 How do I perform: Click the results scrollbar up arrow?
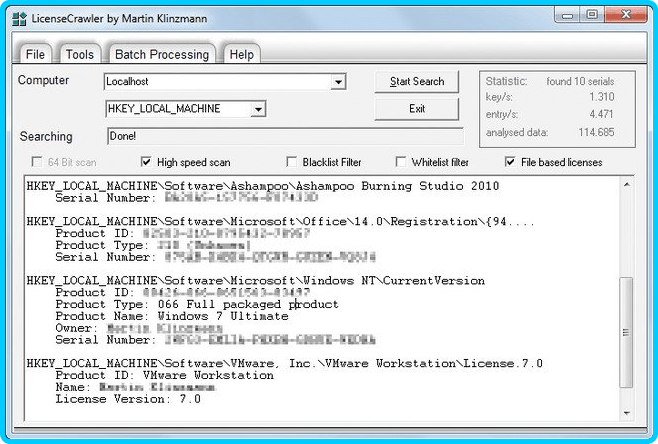click(626, 186)
